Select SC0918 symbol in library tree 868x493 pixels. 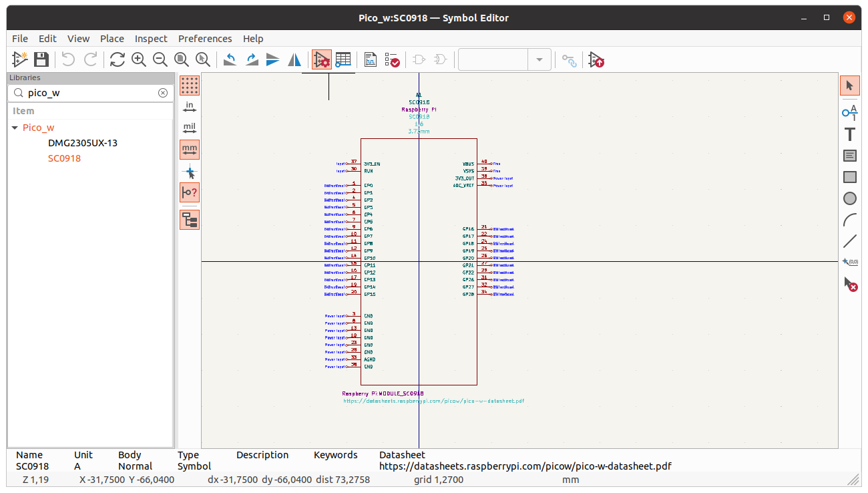[x=64, y=158]
